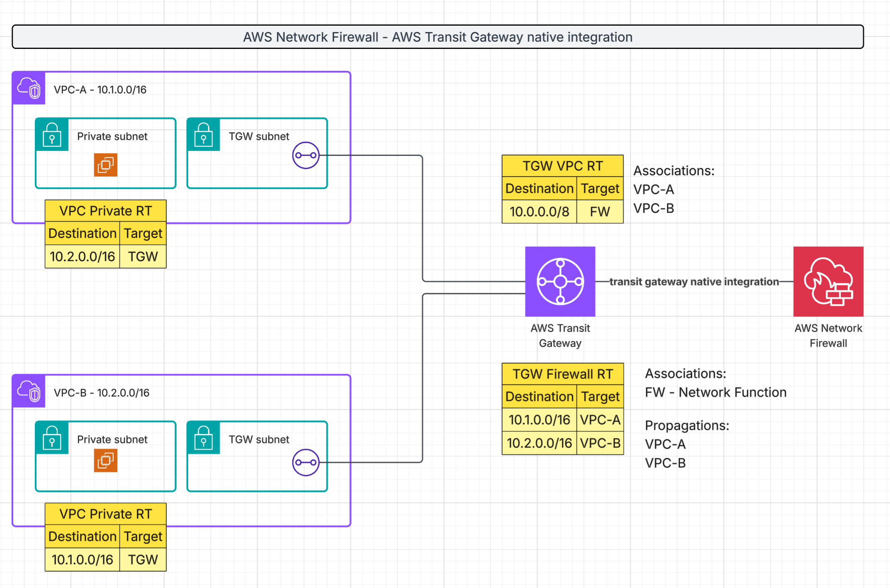The height and width of the screenshot is (588, 890).
Task: Click 'Destination' header in TGW VPC RT
Action: click(x=540, y=189)
